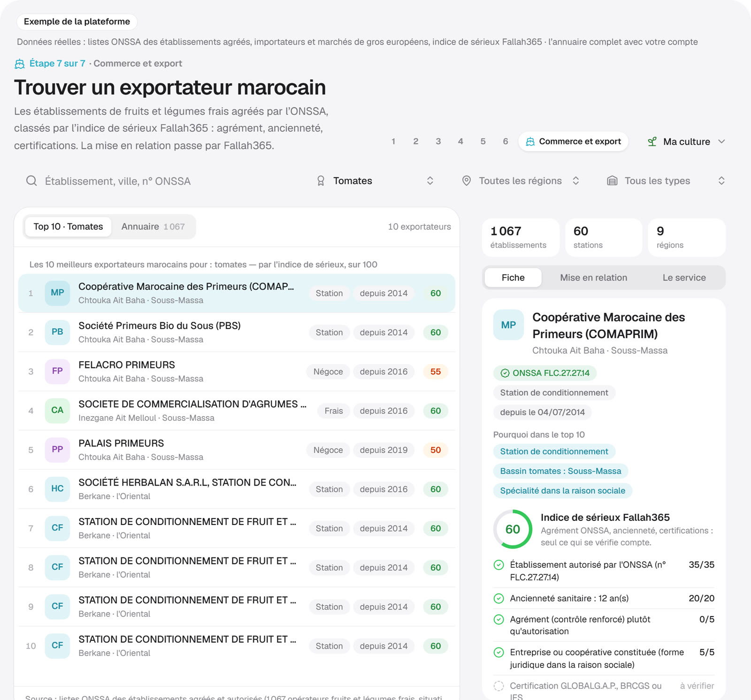Click the FP avatar of FELACRO PRIMEURS
This screenshot has width=751, height=700.
pyautogui.click(x=57, y=371)
